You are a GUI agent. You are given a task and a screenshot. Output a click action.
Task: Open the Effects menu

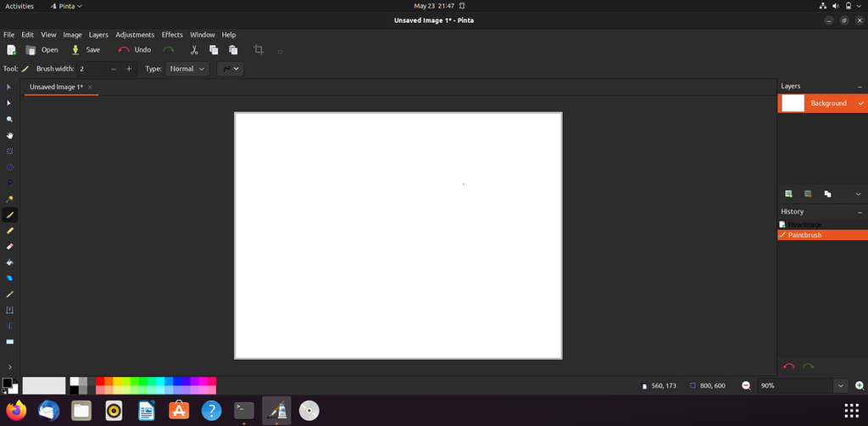(x=172, y=34)
